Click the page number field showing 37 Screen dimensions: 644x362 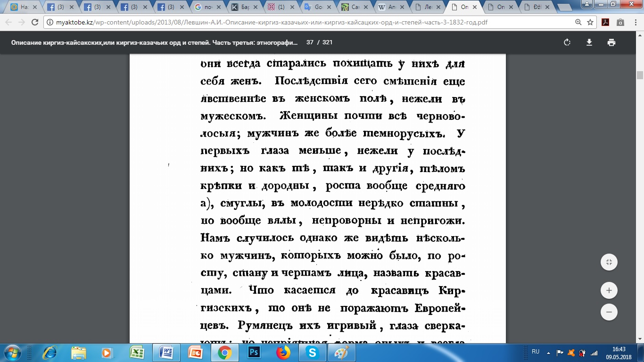pos(310,42)
